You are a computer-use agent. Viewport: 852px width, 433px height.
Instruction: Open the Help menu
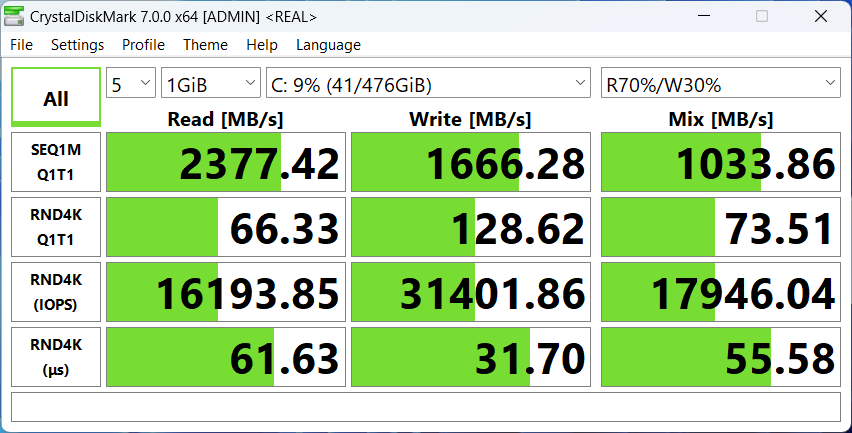261,45
